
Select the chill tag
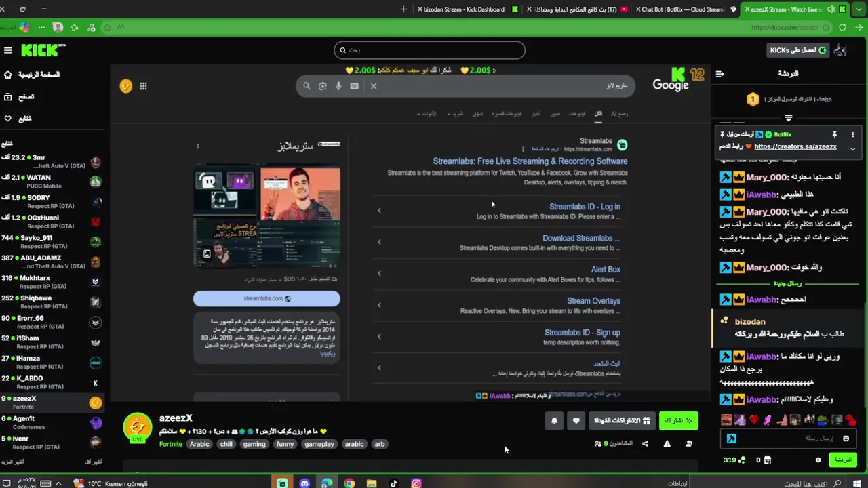click(x=226, y=445)
